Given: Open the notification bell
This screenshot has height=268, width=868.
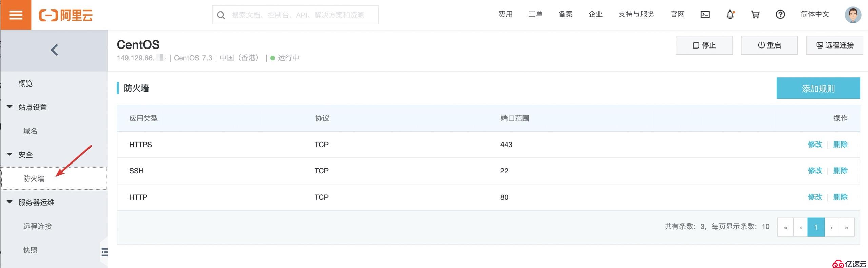Looking at the screenshot, I should tap(730, 15).
